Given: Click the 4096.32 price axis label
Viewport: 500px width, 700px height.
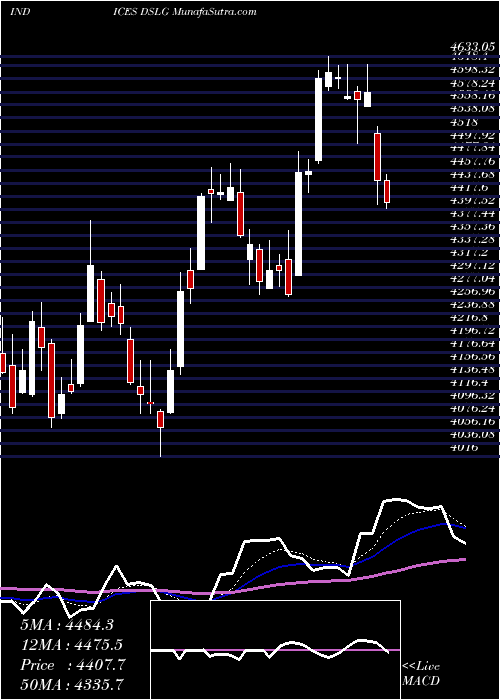Looking at the screenshot, I should click(x=473, y=396).
